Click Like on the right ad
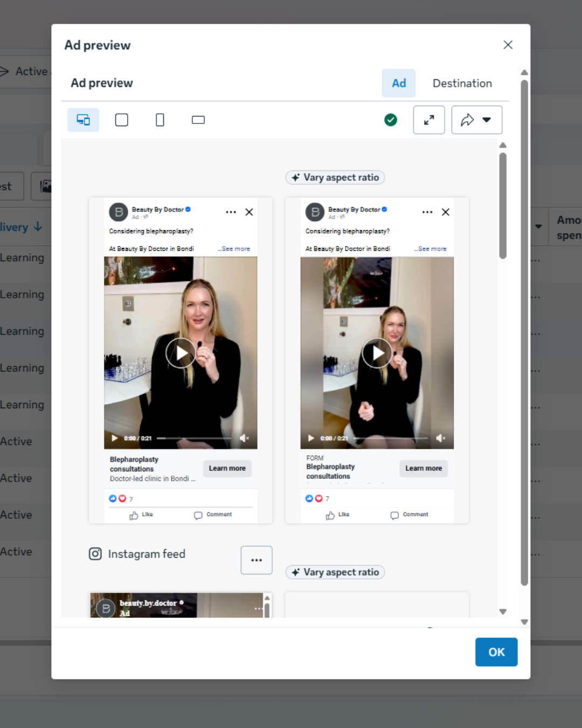The height and width of the screenshot is (728, 582). (337, 515)
